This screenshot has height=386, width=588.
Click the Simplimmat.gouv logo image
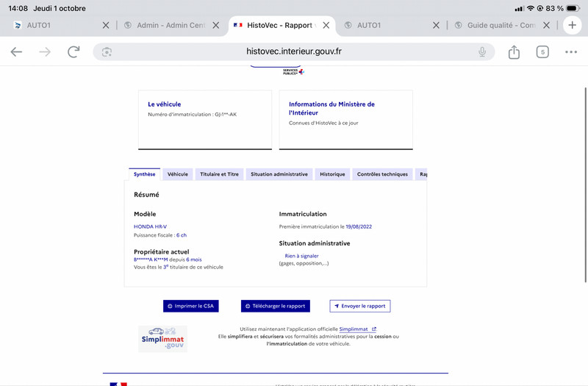[162, 339]
